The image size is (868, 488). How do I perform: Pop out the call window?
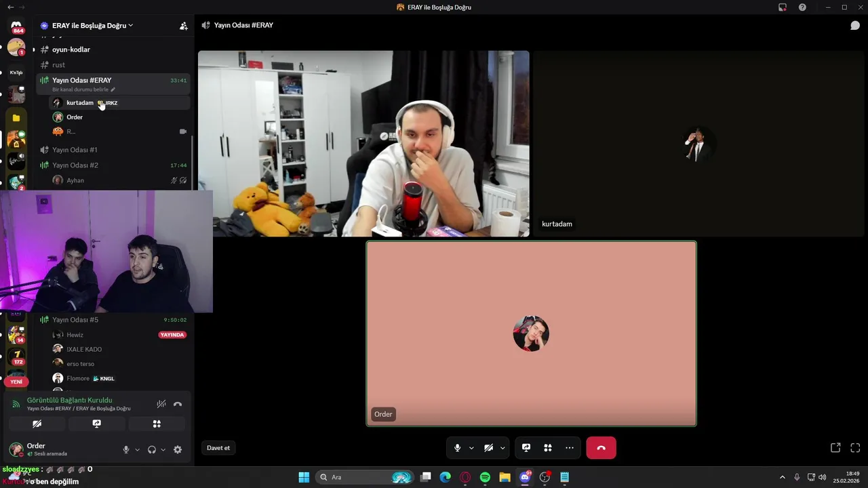[x=835, y=448]
